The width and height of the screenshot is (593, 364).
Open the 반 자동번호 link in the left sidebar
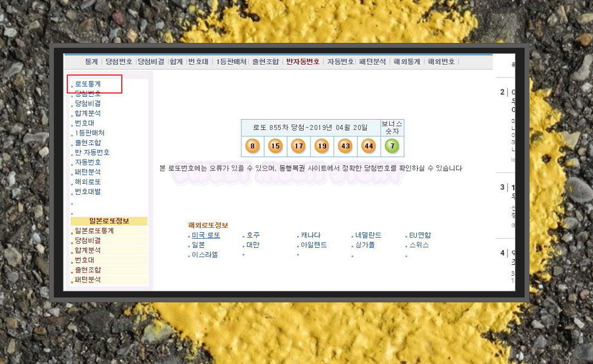point(92,153)
